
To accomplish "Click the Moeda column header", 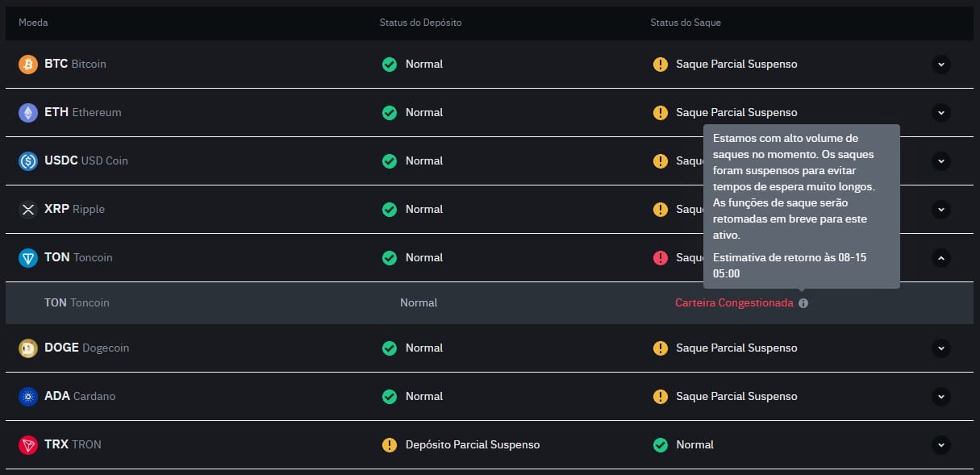I will pyautogui.click(x=33, y=23).
